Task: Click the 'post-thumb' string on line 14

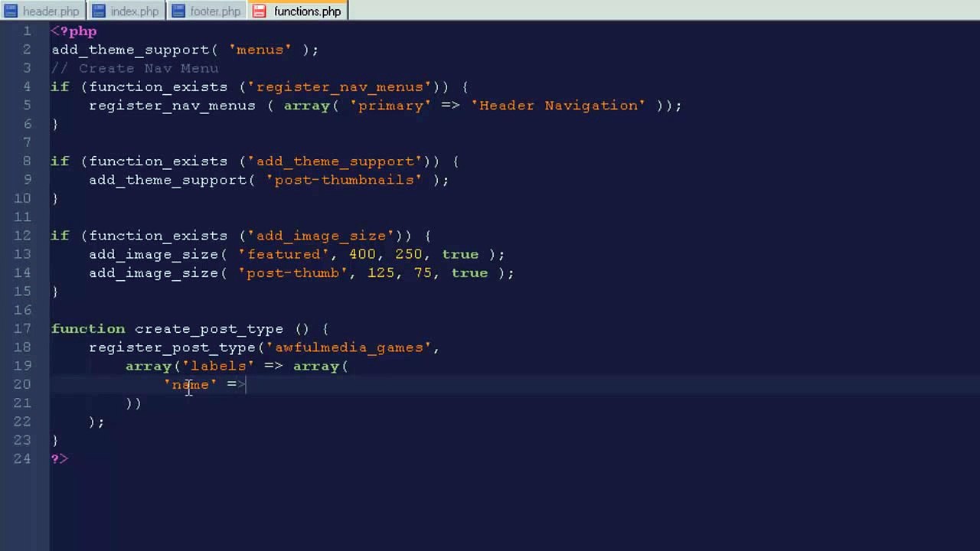Action: click(x=292, y=273)
